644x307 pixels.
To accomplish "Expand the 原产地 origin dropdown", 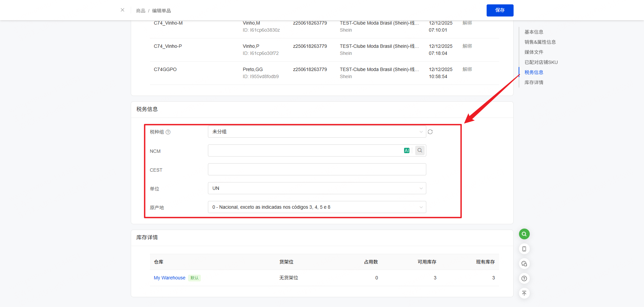I will (x=317, y=207).
